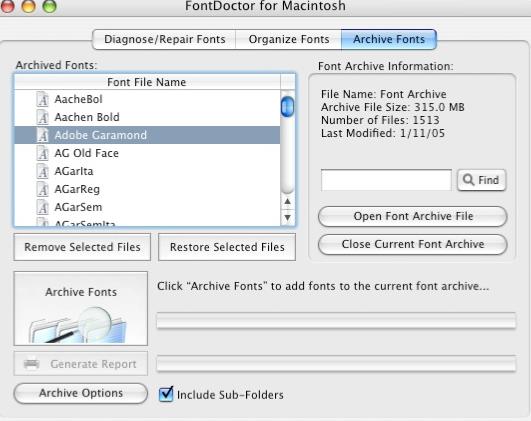Select the Archive Fonts tab
This screenshot has height=421, width=531.
tap(389, 39)
